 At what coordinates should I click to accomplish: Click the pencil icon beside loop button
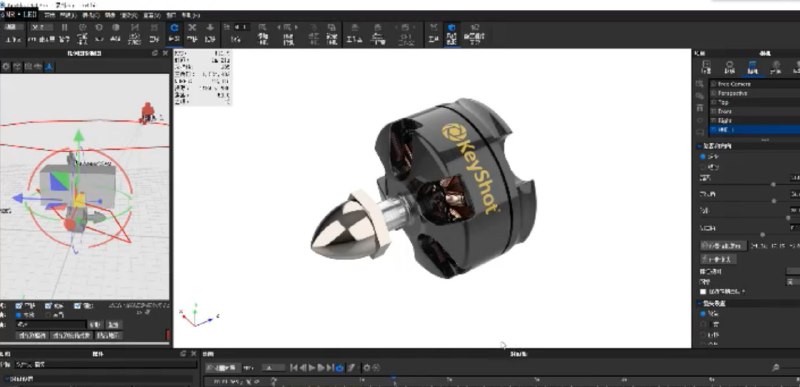tap(352, 367)
